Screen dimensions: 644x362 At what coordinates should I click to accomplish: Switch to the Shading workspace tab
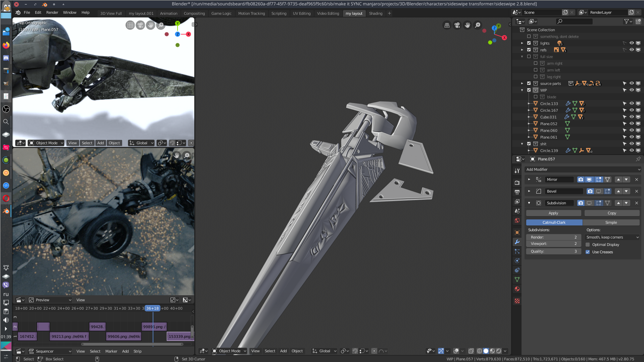click(x=376, y=13)
